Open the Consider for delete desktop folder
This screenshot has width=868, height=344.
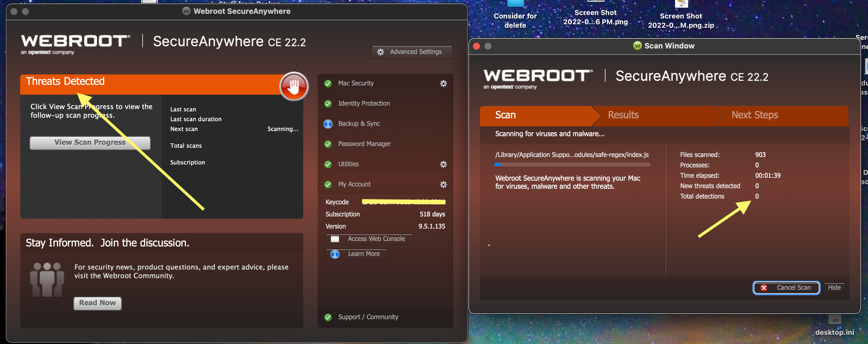coord(515,14)
